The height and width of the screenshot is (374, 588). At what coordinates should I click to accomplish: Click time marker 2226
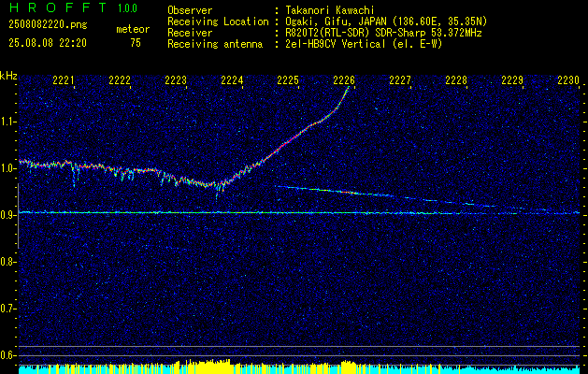(x=344, y=79)
